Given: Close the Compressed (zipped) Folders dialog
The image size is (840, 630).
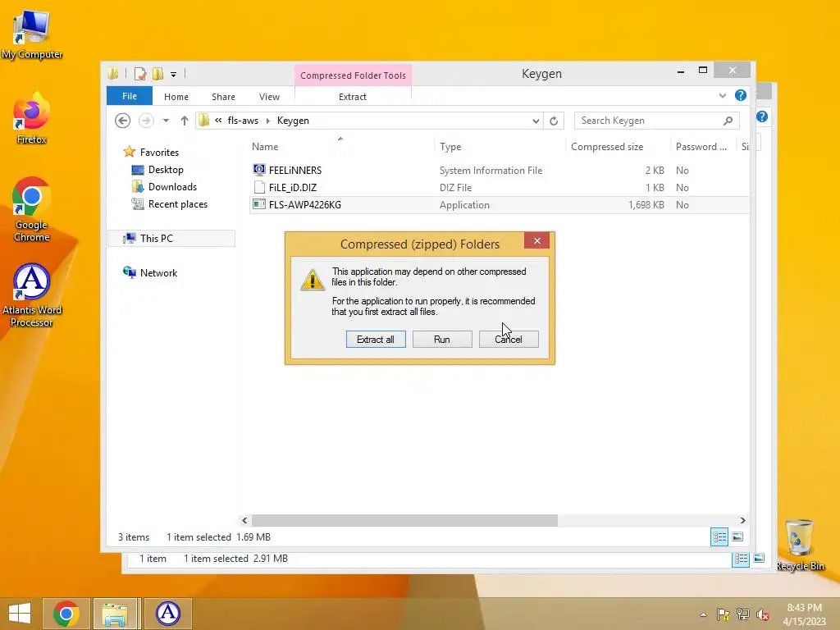Looking at the screenshot, I should point(536,240).
